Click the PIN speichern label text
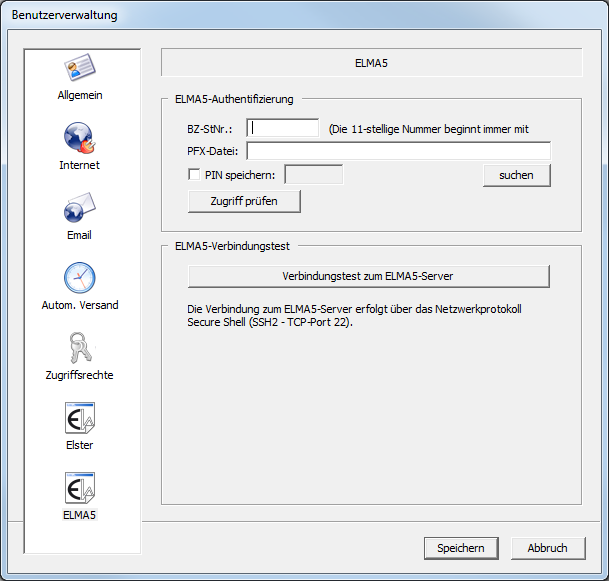609x581 pixels. (x=240, y=175)
